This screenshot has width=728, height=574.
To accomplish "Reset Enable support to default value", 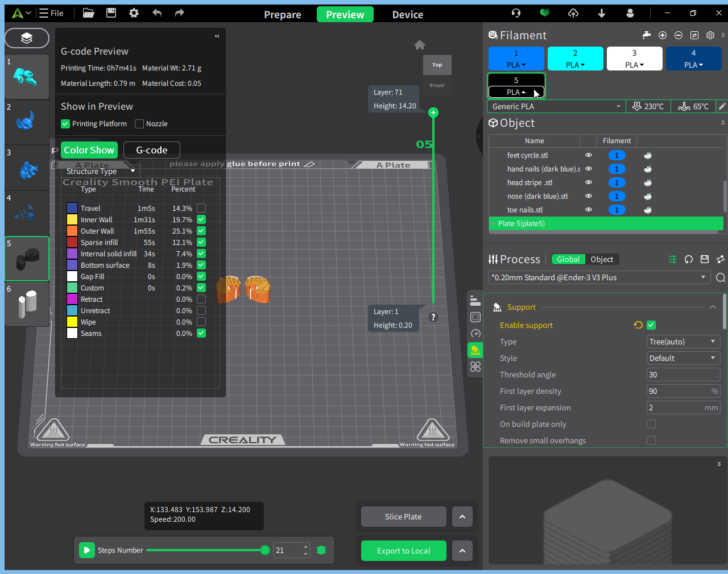I will pos(638,325).
